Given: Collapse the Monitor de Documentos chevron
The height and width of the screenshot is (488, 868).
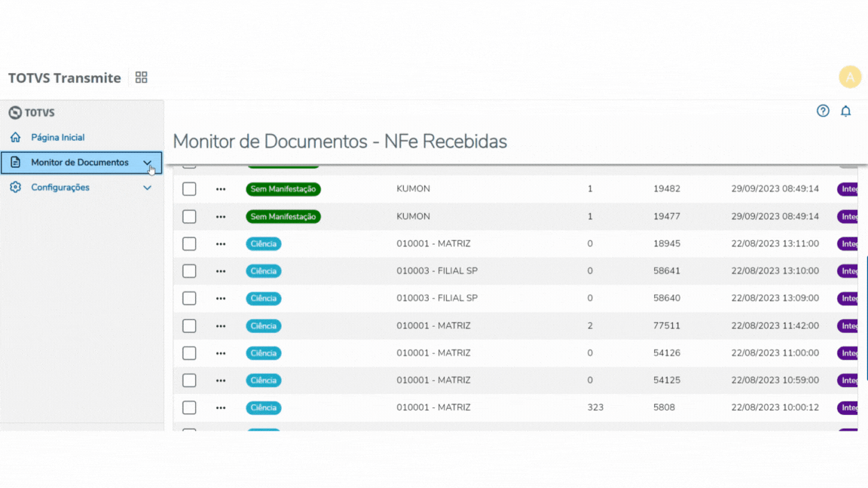Looking at the screenshot, I should tap(148, 163).
